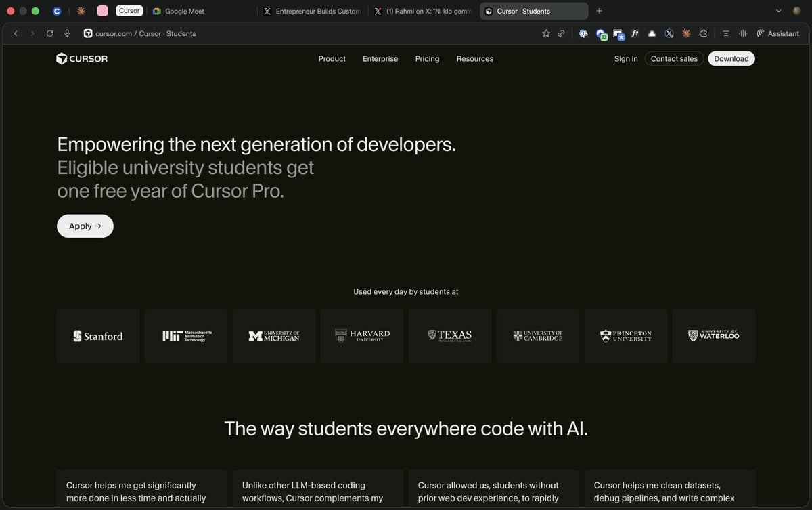Switch to the Google Meet tab

tap(200, 11)
